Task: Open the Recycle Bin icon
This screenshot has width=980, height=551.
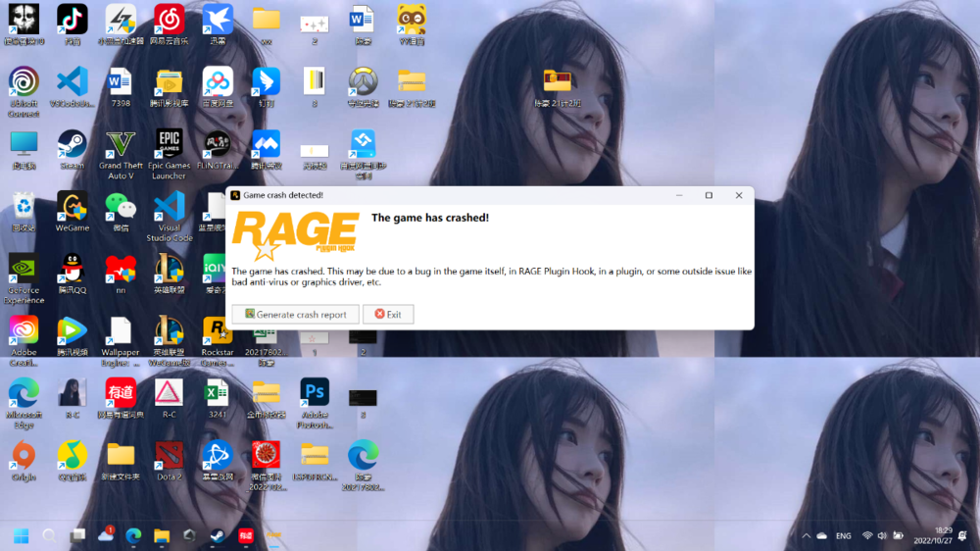Action: (x=24, y=212)
